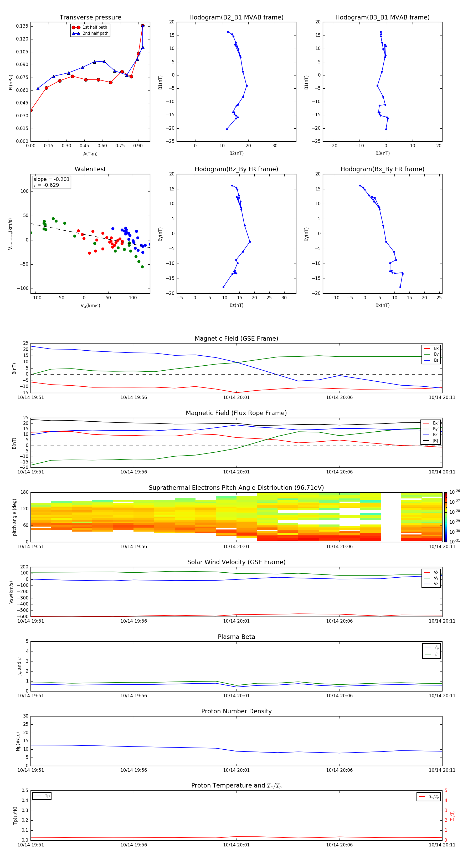Click the "WalenTest" plot title

(90, 169)
